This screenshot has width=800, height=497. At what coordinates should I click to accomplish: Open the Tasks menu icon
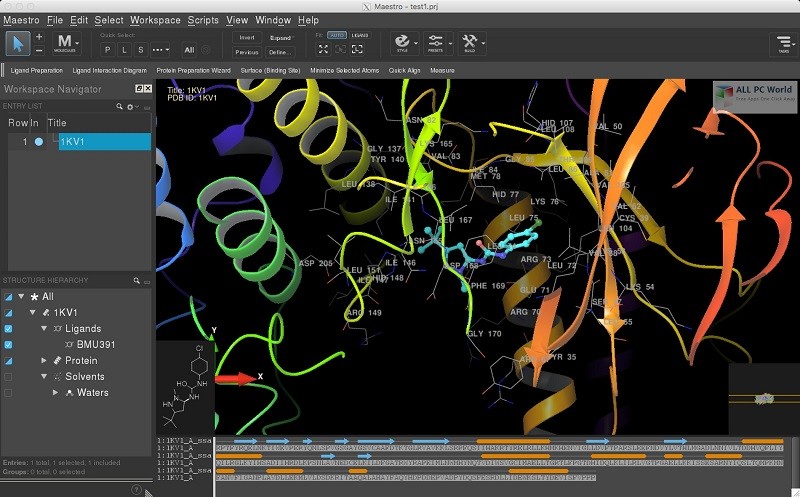[x=783, y=43]
